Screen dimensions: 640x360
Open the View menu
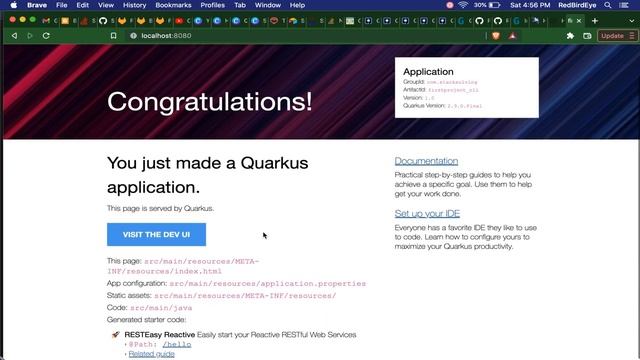tap(106, 5)
